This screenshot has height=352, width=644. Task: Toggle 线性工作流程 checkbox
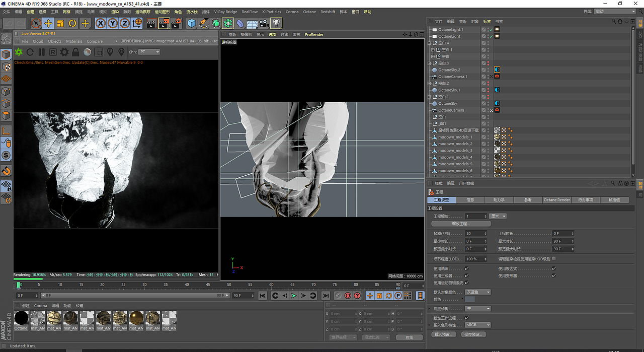[x=467, y=318]
